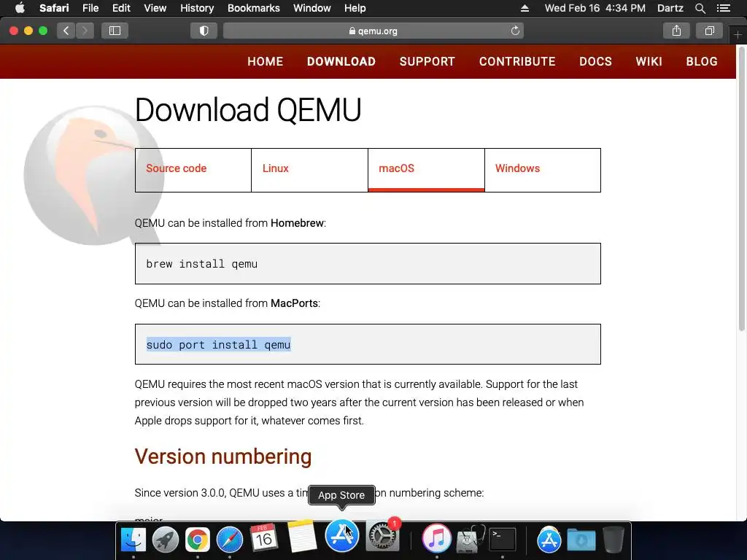Open the View menu

click(155, 8)
